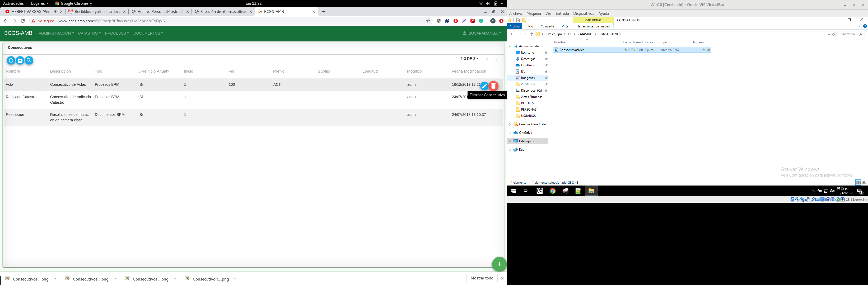The width and height of the screenshot is (868, 285).
Task: Show hidden tray icons in Windows taskbar
Action: tap(813, 191)
